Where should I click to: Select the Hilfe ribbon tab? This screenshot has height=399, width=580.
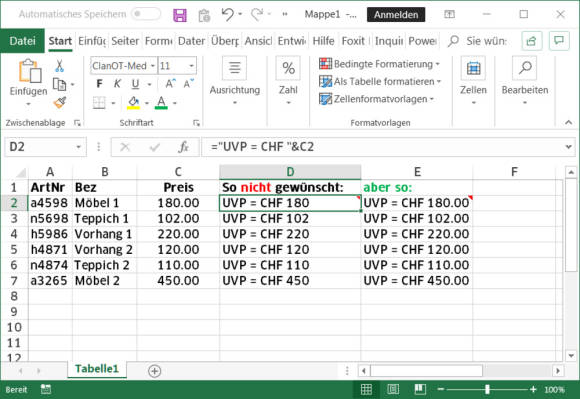click(x=323, y=41)
